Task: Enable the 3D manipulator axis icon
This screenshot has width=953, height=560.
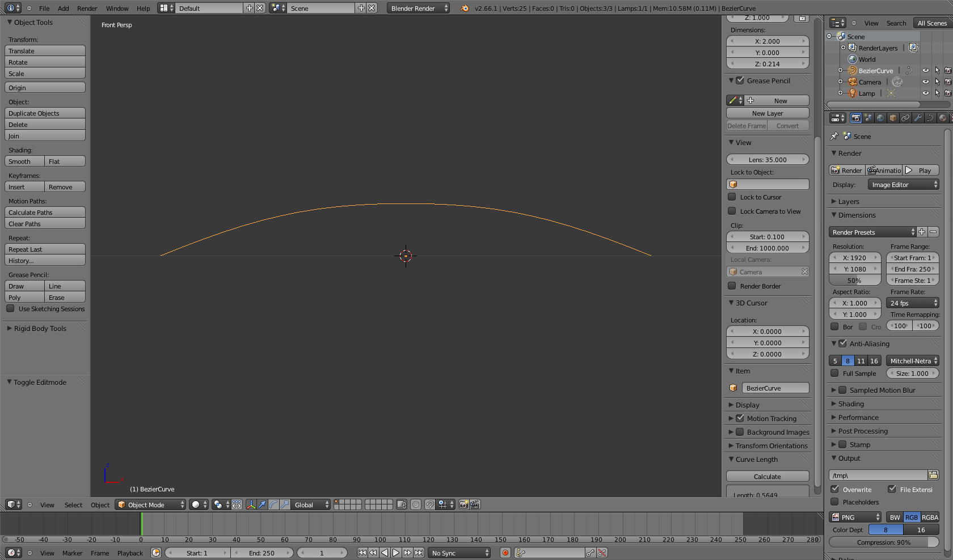Action: click(251, 504)
